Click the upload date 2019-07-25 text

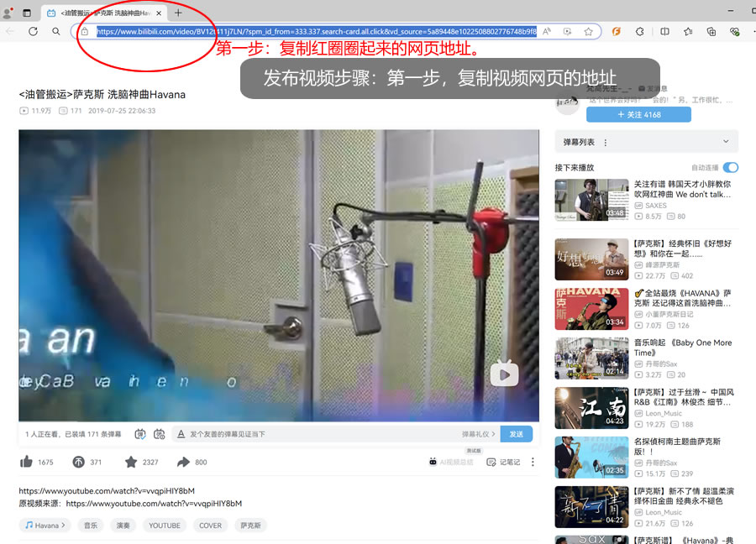[x=122, y=111]
